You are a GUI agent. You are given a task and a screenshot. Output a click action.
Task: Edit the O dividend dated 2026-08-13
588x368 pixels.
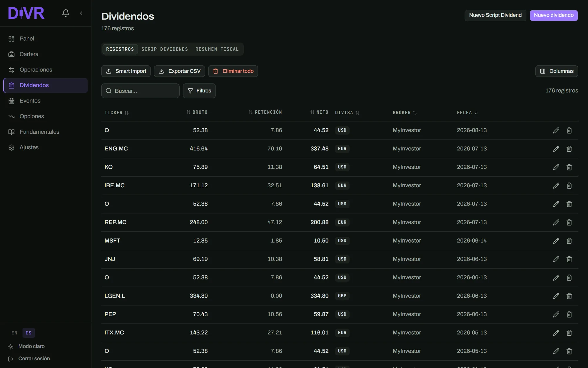(x=556, y=130)
